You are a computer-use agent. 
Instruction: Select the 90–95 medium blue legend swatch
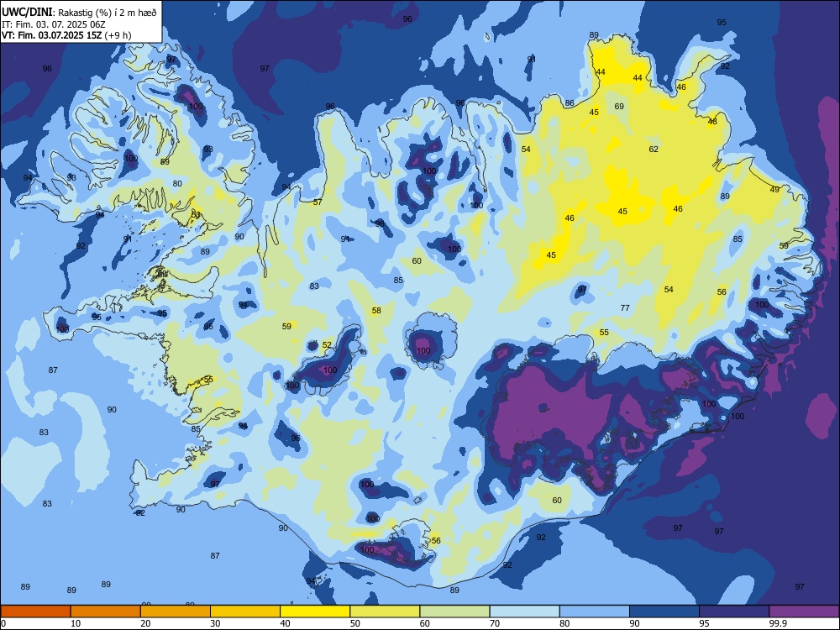(664, 612)
